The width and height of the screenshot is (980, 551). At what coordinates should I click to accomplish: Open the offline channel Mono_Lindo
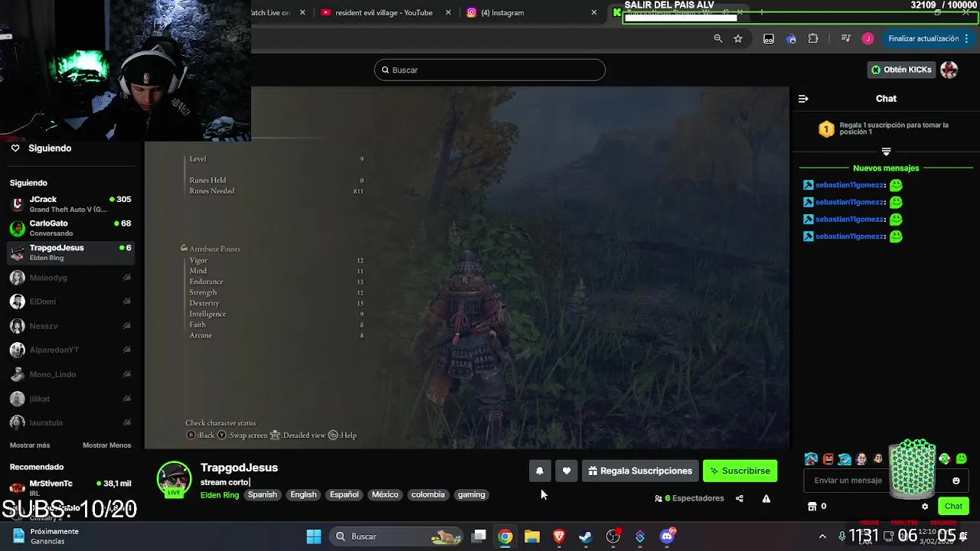pos(70,374)
